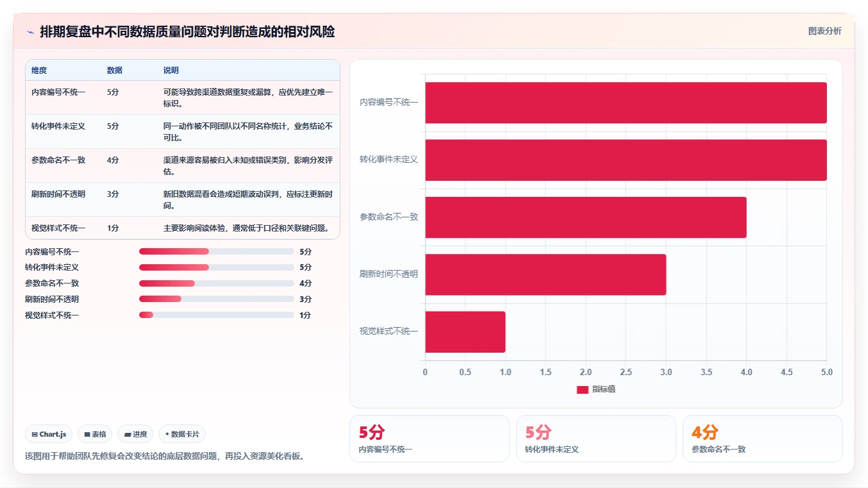
Task: Click the 刷新时间不透明 progress bar
Action: [x=217, y=299]
